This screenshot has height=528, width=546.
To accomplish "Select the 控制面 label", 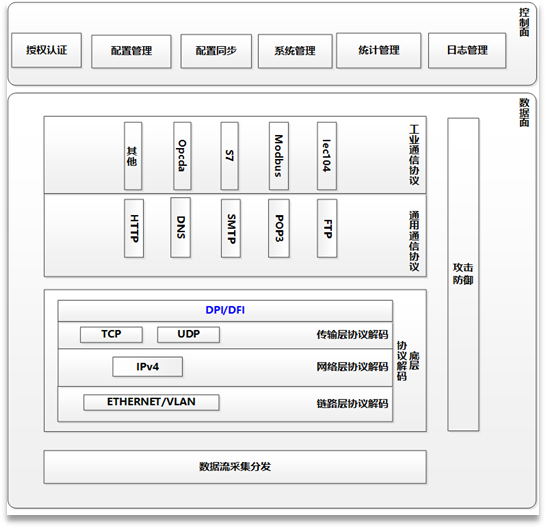I will click(524, 22).
